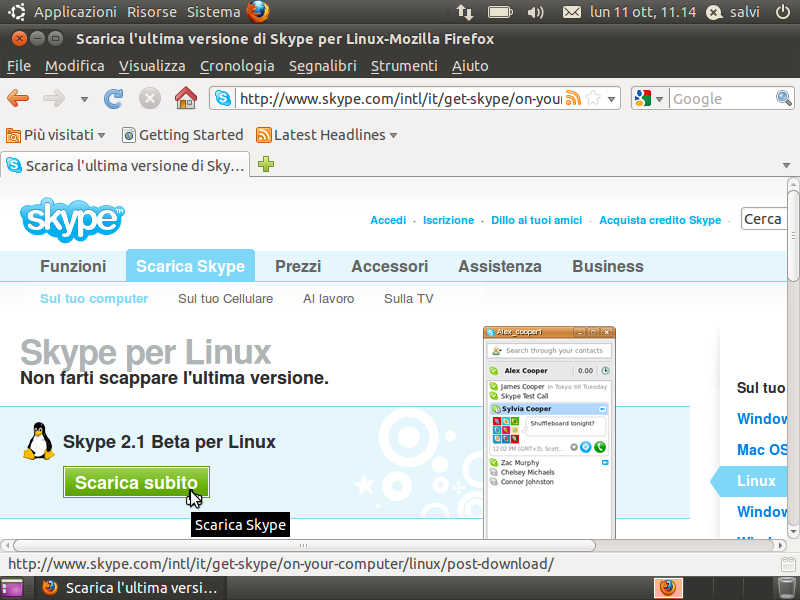Click the search magnifier icon
The width and height of the screenshot is (800, 600).
[x=784, y=98]
